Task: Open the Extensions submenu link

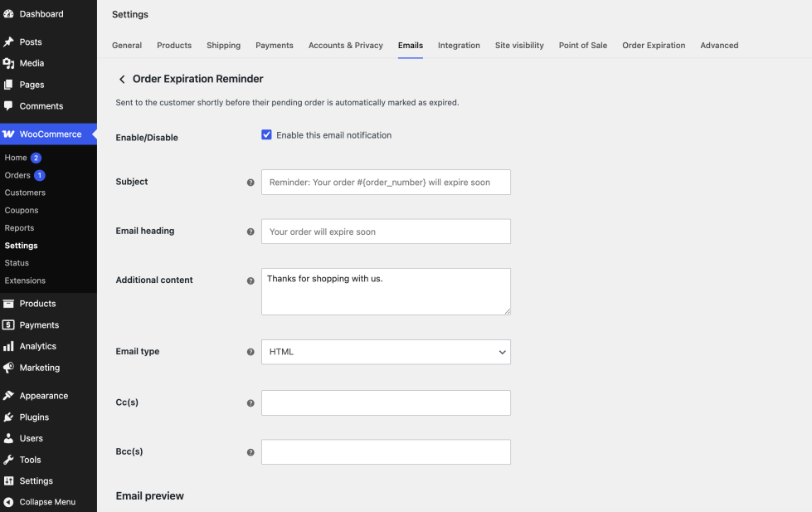Action: (x=25, y=280)
